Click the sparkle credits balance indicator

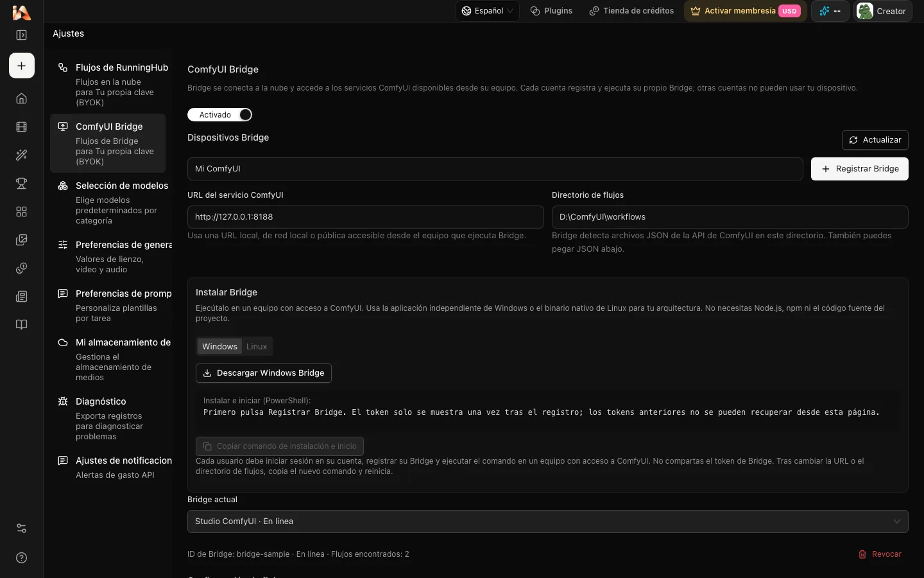point(830,11)
